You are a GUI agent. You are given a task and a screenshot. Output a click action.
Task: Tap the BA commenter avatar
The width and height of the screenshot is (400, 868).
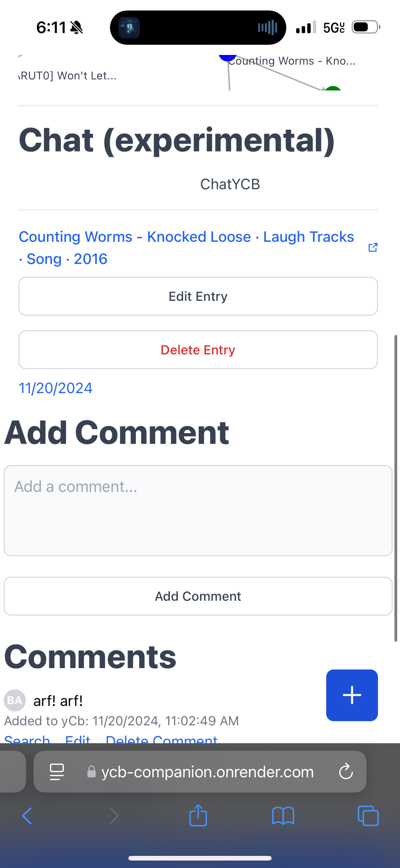tap(15, 700)
